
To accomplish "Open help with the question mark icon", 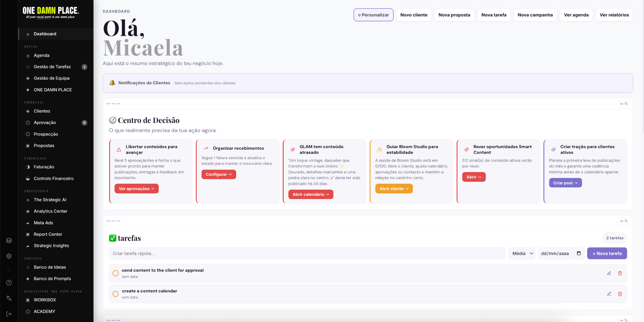I will click(x=9, y=283).
